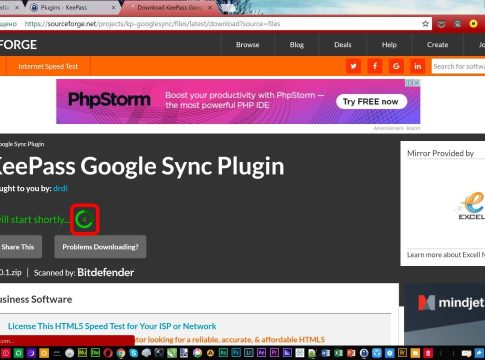This screenshot has height=360, width=485.
Task: Click the Facebook icon in the orange bar
Action: pos(375,66)
